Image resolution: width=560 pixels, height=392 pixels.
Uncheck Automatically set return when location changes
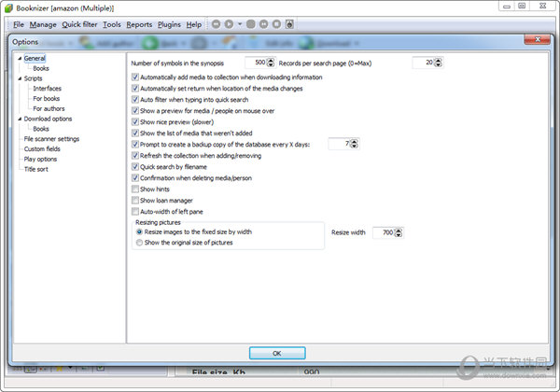pyautogui.click(x=135, y=88)
